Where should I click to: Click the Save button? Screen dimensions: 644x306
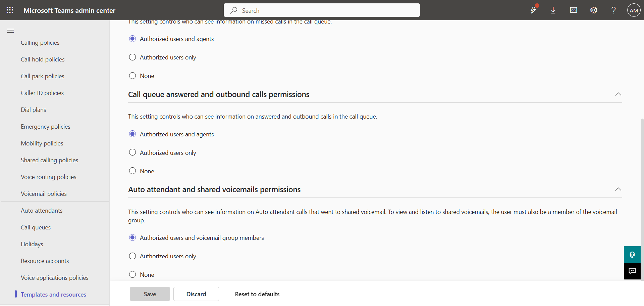coord(150,294)
